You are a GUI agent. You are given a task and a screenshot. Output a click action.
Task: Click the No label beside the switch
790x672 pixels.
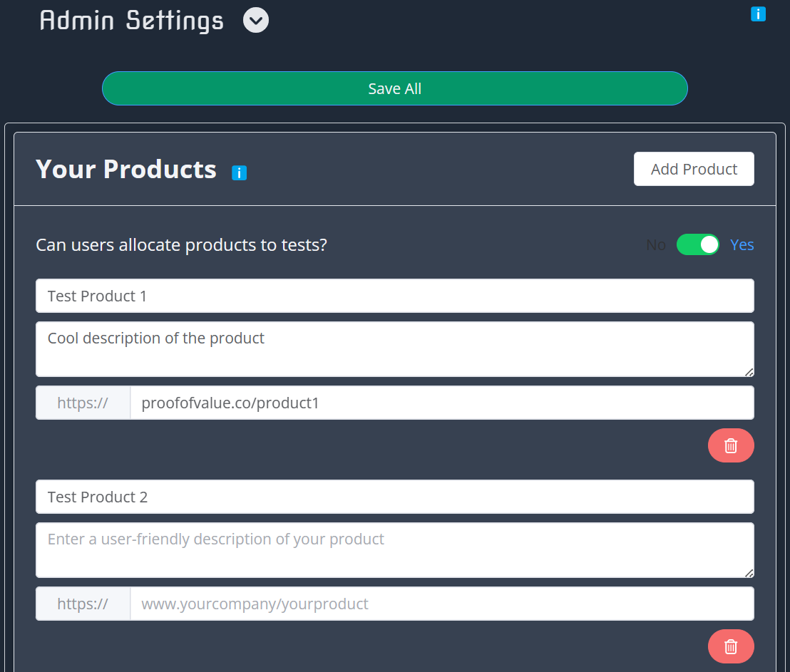(x=655, y=244)
